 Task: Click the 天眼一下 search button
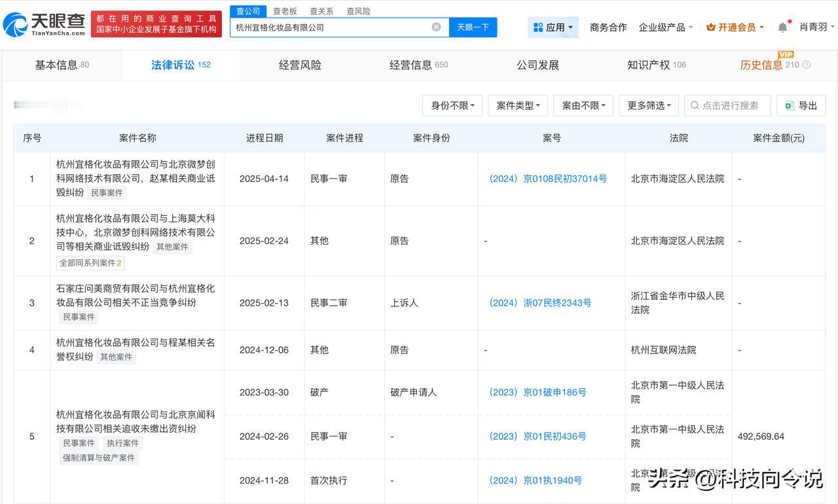[473, 27]
